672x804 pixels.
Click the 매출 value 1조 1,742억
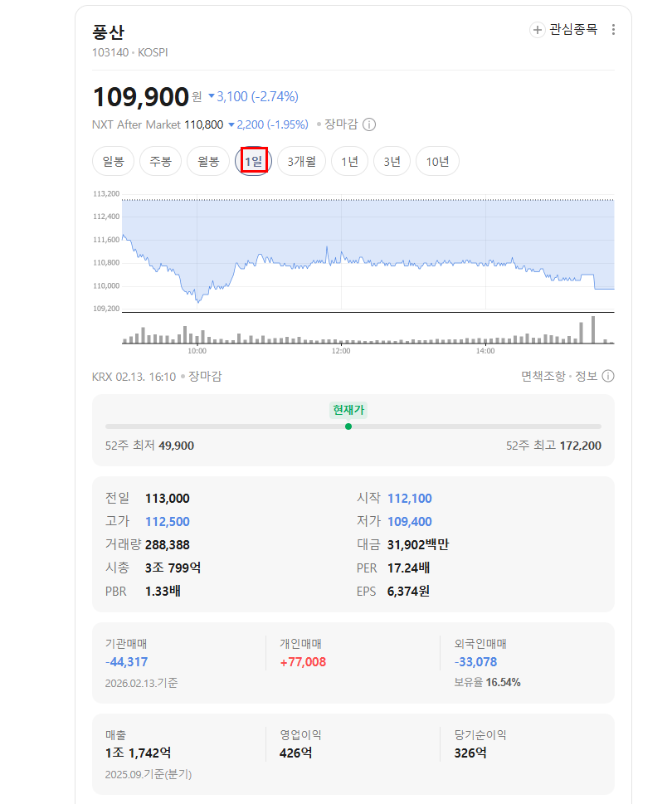139,753
